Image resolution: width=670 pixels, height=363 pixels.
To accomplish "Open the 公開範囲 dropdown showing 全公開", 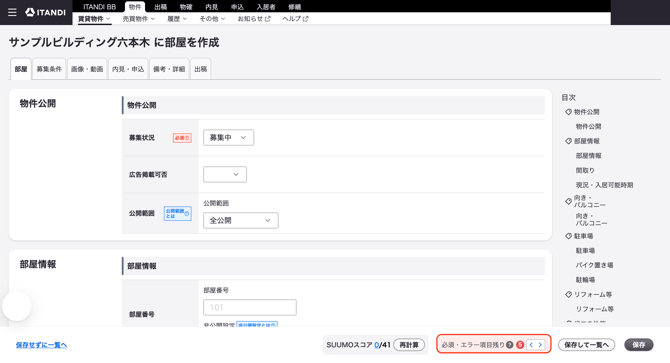I will pyautogui.click(x=241, y=220).
